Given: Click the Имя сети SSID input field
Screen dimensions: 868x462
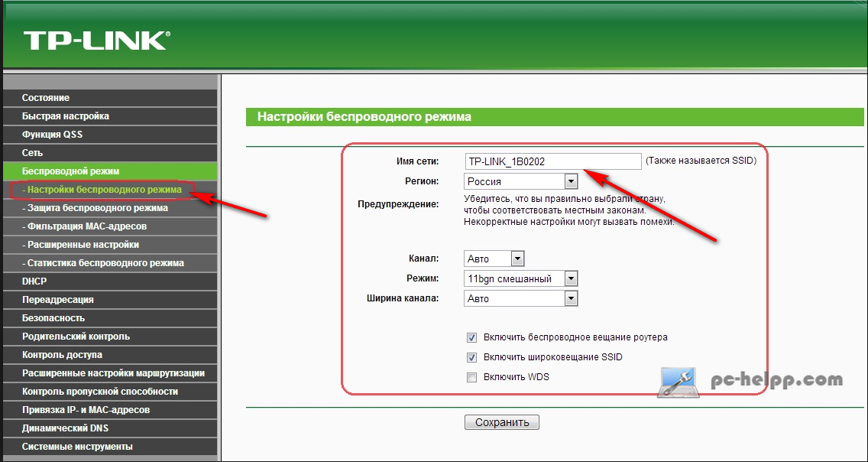Looking at the screenshot, I should [x=552, y=161].
